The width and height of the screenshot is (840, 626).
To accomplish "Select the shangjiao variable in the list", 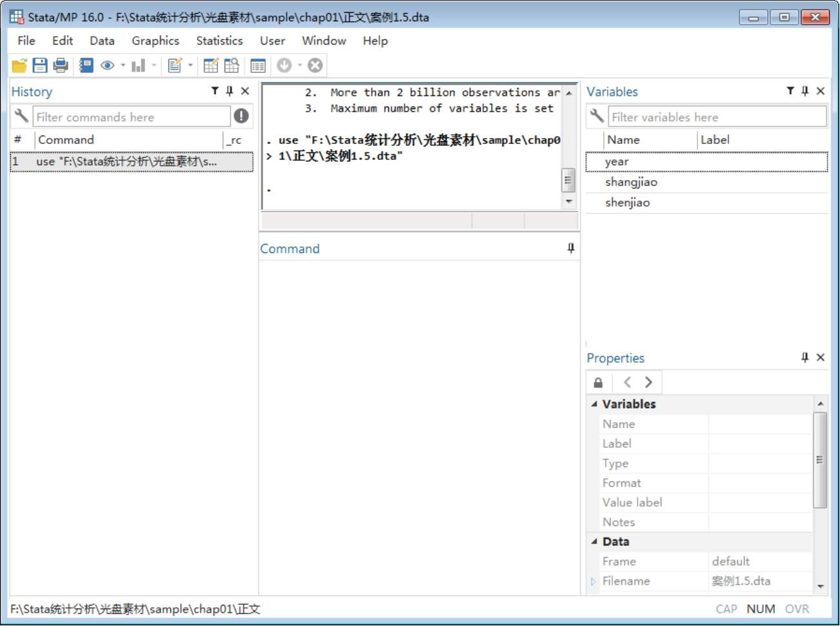I will coord(631,182).
